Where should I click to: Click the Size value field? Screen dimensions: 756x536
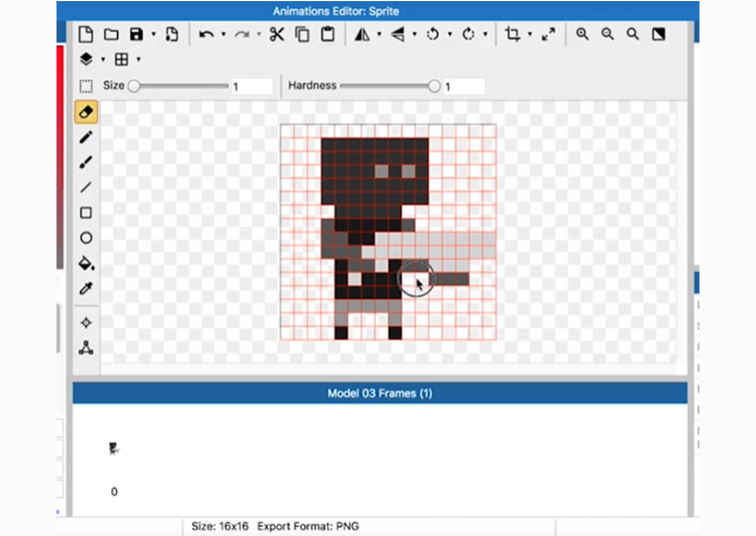[x=252, y=87]
